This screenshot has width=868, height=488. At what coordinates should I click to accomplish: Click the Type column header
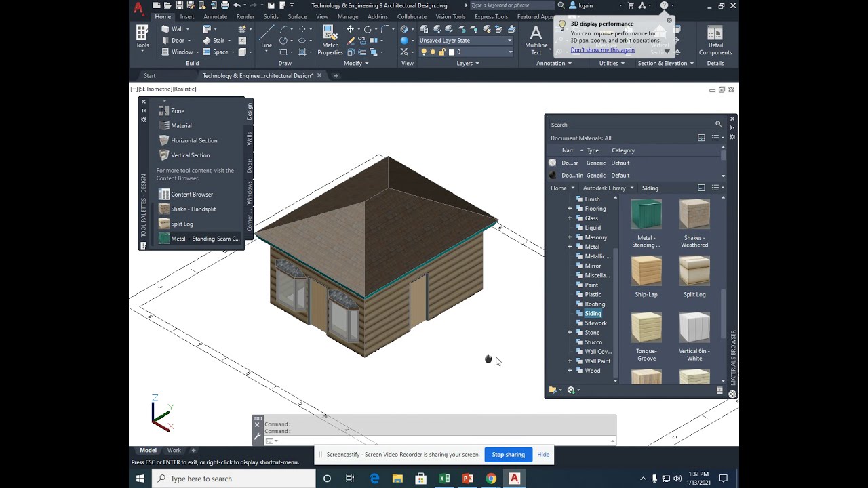coord(593,150)
